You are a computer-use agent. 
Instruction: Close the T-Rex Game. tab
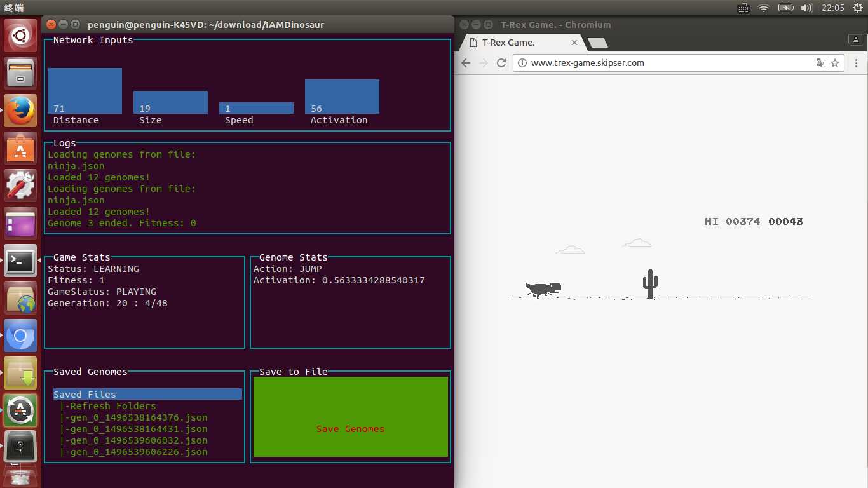pyautogui.click(x=574, y=43)
